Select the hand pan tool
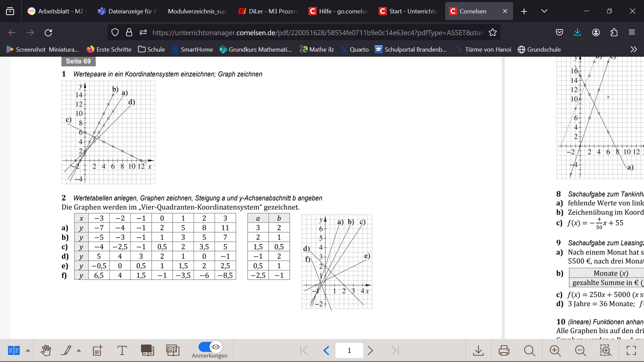Image resolution: width=644 pixels, height=362 pixels. [46, 351]
